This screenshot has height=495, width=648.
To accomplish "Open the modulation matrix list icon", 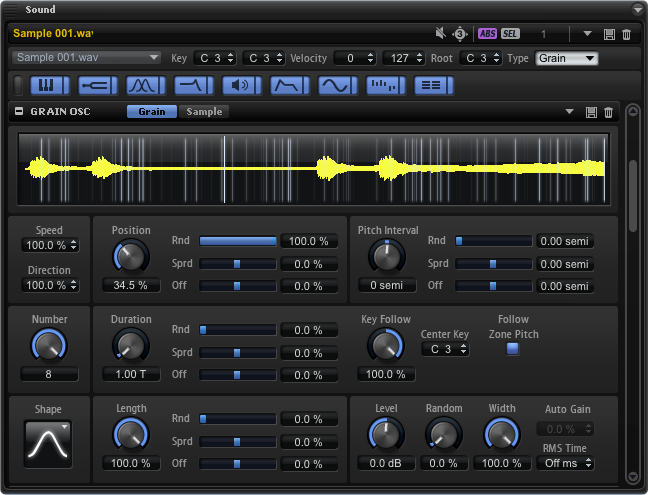I will click(433, 85).
